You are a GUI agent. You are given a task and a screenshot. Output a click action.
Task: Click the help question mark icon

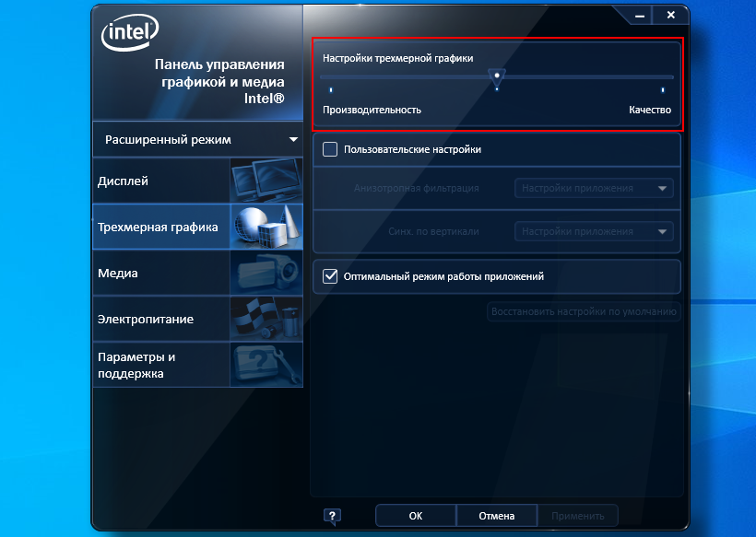tap(332, 517)
